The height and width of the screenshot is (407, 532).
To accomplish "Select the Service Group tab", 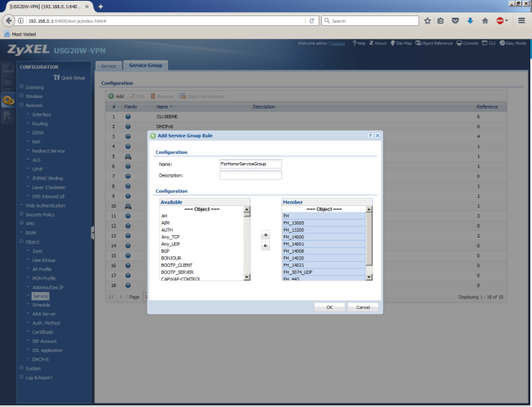I will (144, 65).
